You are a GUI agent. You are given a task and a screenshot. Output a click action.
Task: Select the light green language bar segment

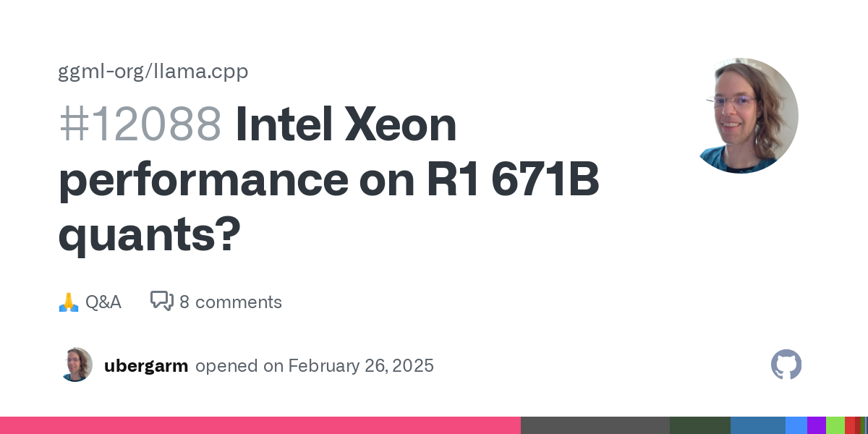pos(835,425)
